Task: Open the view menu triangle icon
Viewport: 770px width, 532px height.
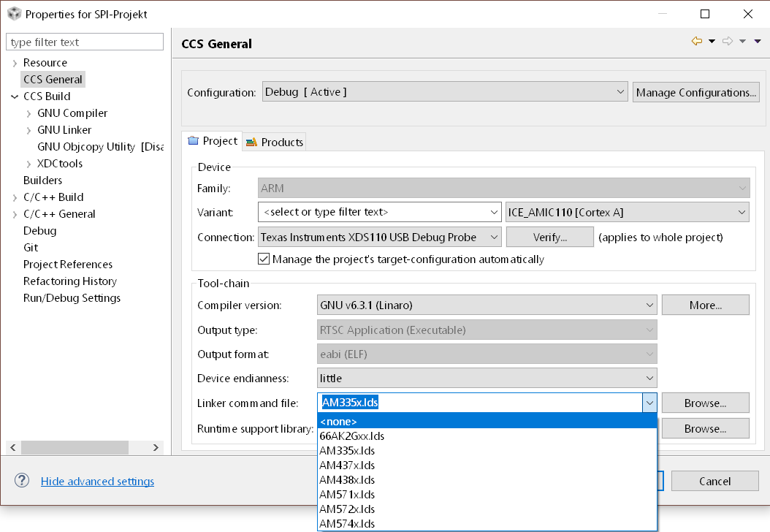Action: click(x=758, y=41)
